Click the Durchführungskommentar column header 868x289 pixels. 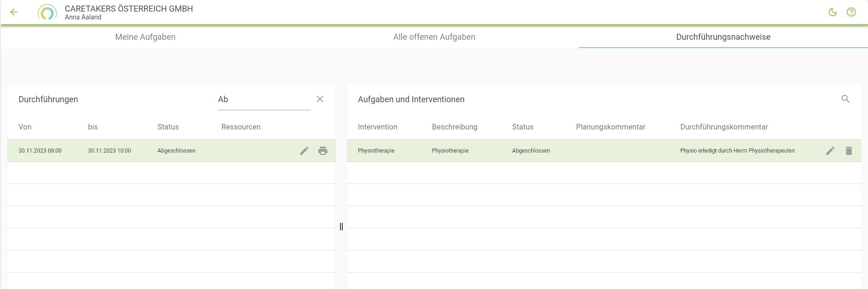pyautogui.click(x=723, y=127)
